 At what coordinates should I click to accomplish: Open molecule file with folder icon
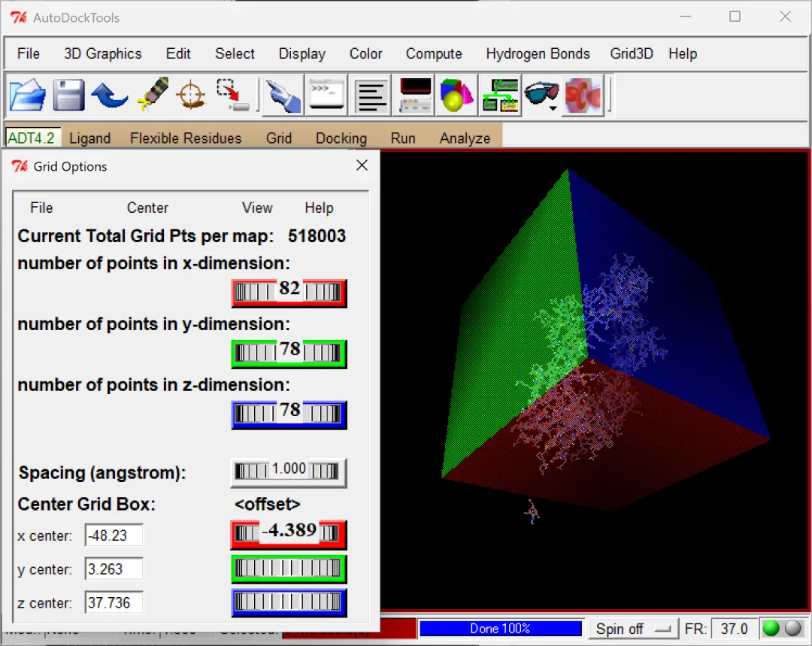(28, 95)
